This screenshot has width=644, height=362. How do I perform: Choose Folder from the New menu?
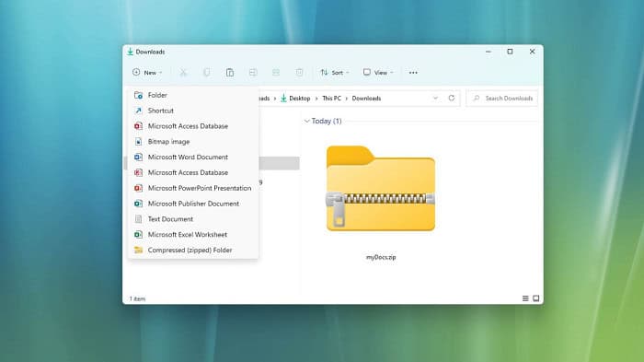193,95
